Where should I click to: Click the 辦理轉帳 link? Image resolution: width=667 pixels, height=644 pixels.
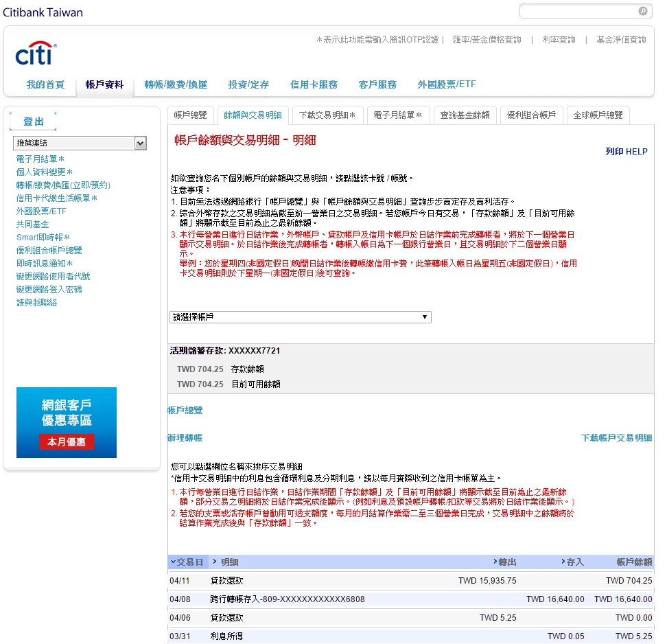[185, 437]
